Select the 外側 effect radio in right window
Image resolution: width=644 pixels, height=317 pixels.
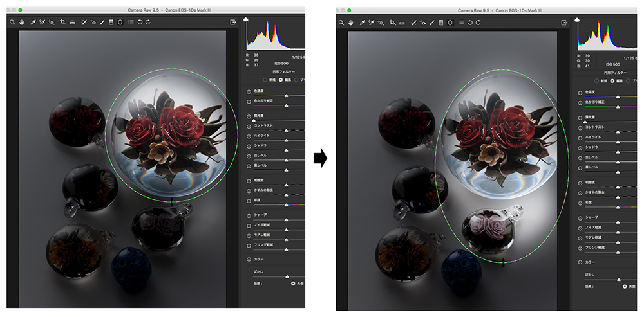coord(625,287)
